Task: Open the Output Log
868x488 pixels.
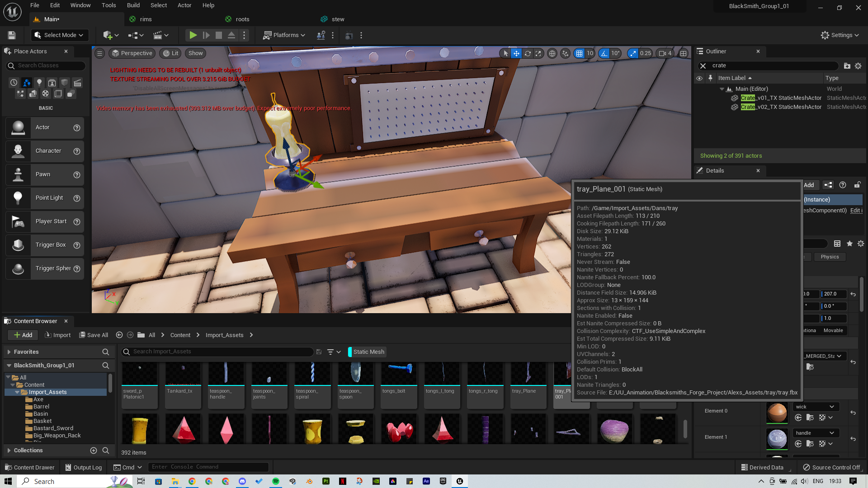Action: click(84, 467)
